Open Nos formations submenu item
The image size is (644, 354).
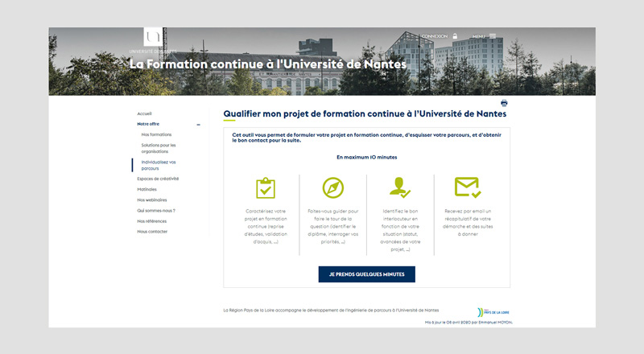coord(156,134)
